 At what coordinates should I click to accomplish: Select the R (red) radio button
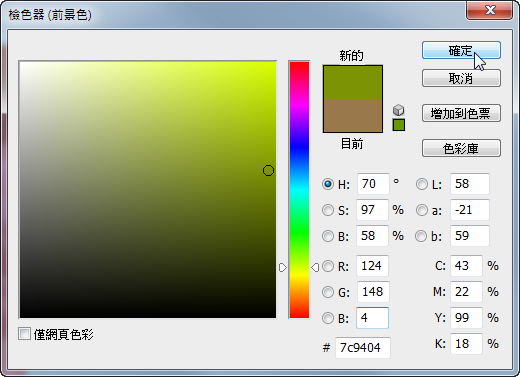[328, 266]
